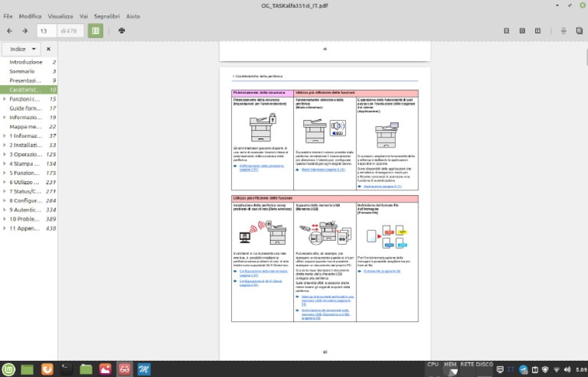Click the page number input field

click(x=47, y=31)
